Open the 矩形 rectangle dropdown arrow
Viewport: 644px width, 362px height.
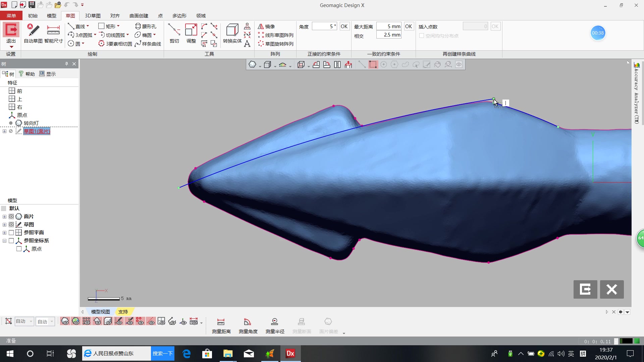click(x=118, y=26)
